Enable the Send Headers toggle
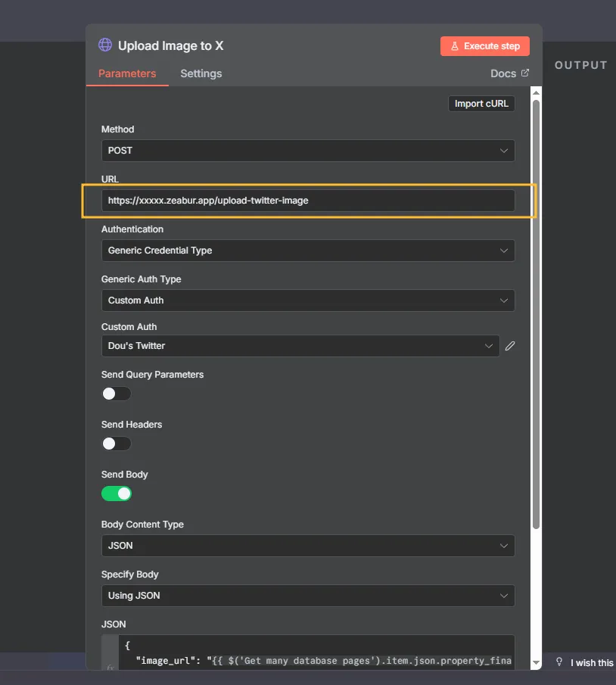Image resolution: width=616 pixels, height=685 pixels. [116, 444]
